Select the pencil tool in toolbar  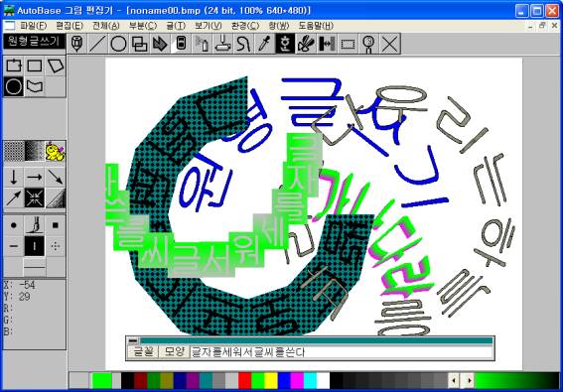pyautogui.click(x=76, y=44)
